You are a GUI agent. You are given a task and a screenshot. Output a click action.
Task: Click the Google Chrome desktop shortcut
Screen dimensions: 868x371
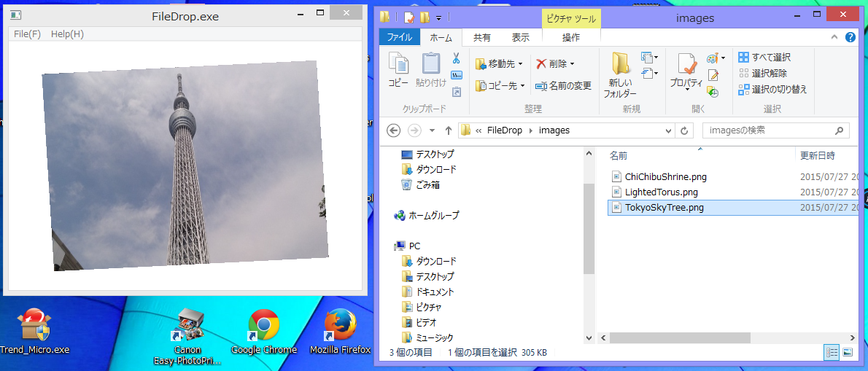pyautogui.click(x=264, y=332)
